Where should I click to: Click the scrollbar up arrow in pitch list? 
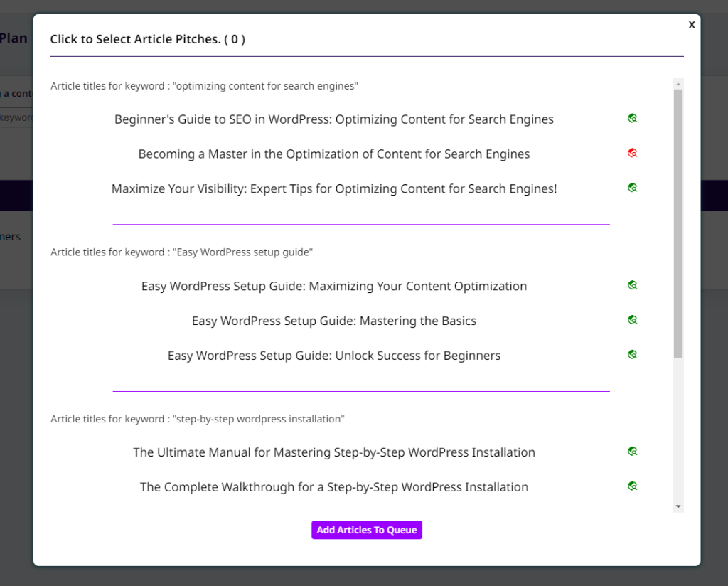coord(678,84)
